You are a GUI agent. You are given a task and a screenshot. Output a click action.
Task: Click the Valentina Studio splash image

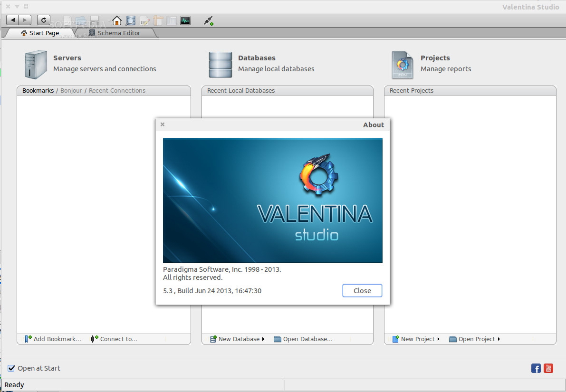tap(272, 200)
